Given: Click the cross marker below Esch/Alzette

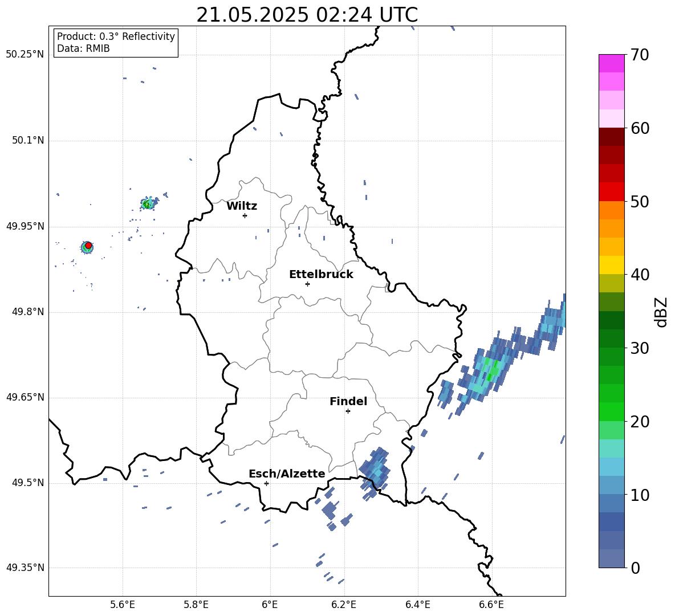Looking at the screenshot, I should [x=266, y=483].
